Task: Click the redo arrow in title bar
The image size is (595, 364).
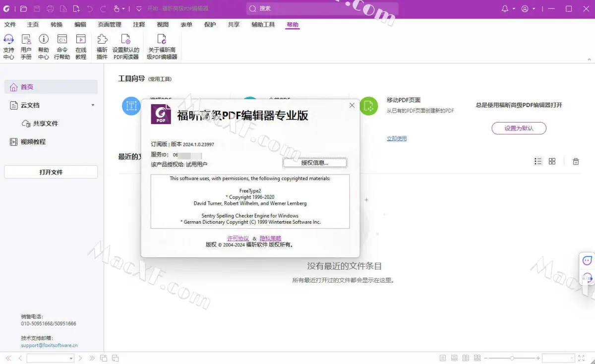Action: click(103, 8)
